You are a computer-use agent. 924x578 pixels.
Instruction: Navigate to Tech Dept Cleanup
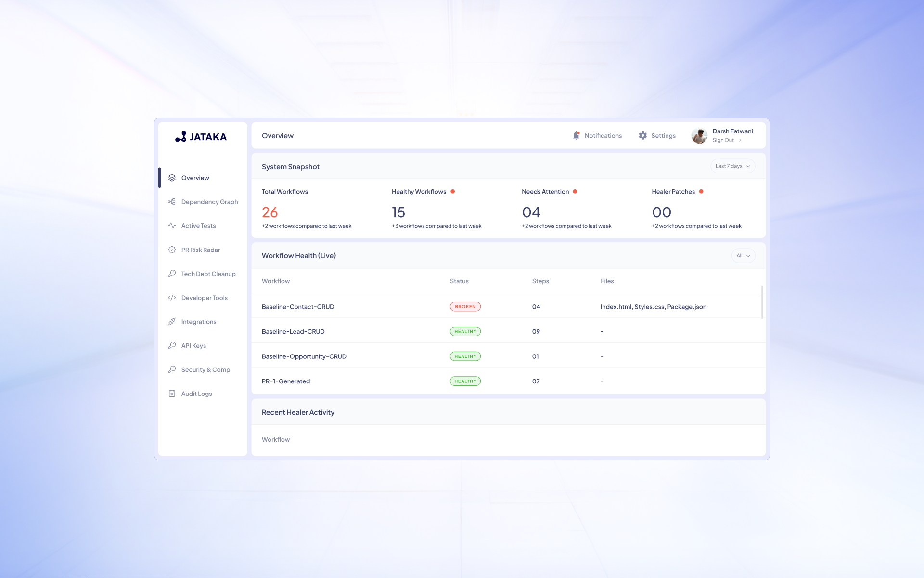tap(208, 274)
